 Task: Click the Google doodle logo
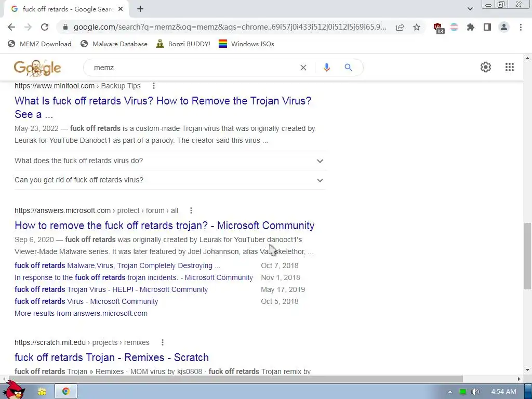click(x=37, y=68)
